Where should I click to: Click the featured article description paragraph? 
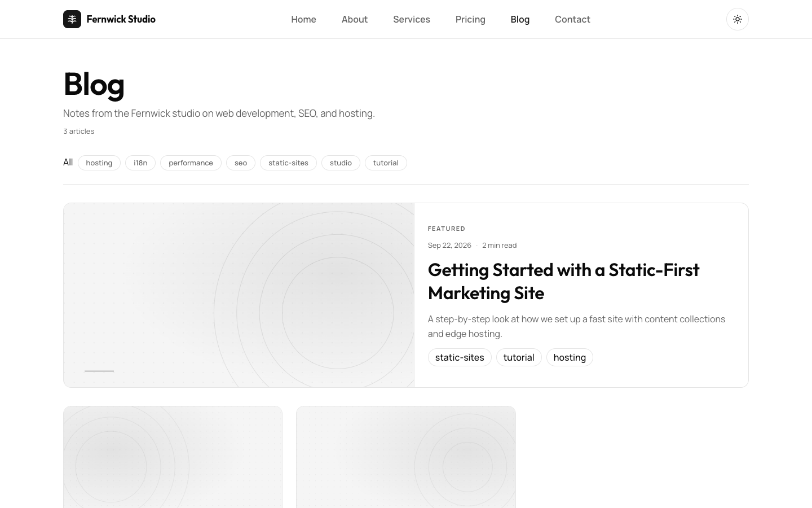point(576,326)
